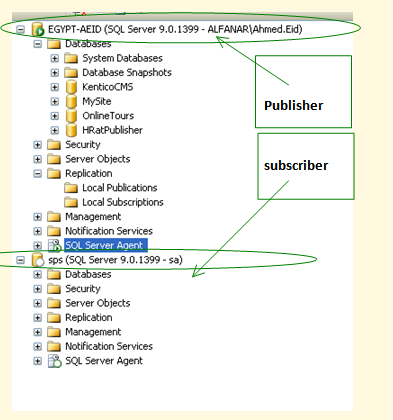Click the Security folder icon under sps
393x420 pixels.
(x=54, y=289)
